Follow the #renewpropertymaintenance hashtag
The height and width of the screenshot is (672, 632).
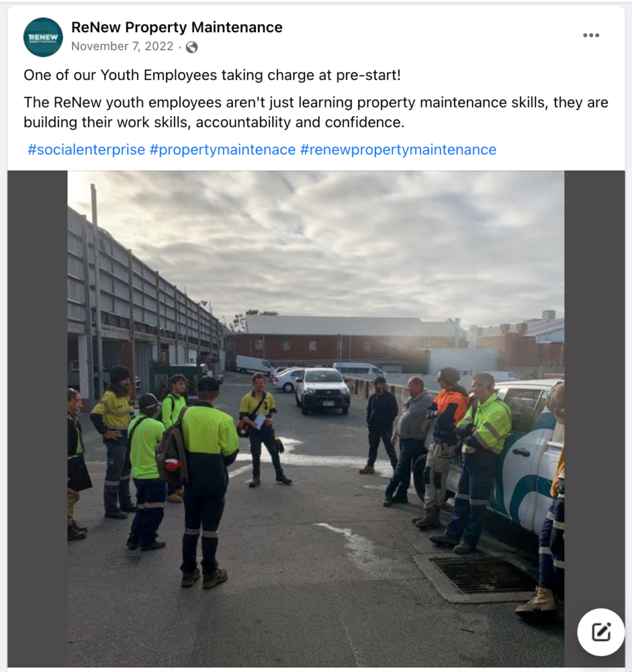pos(398,150)
